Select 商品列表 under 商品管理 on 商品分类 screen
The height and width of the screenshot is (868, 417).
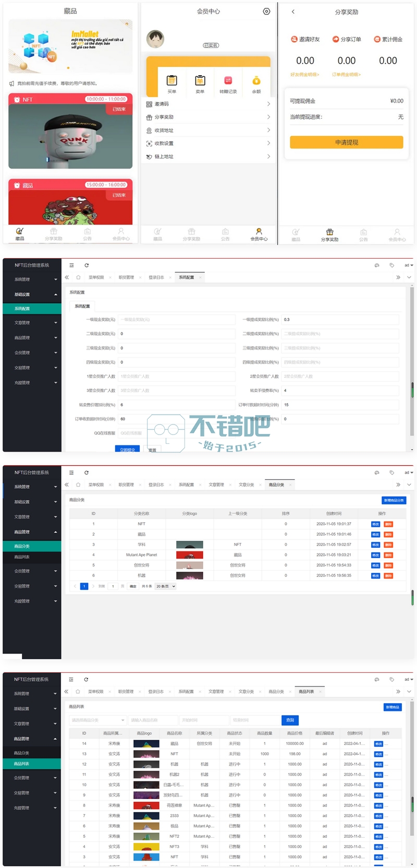(x=22, y=557)
